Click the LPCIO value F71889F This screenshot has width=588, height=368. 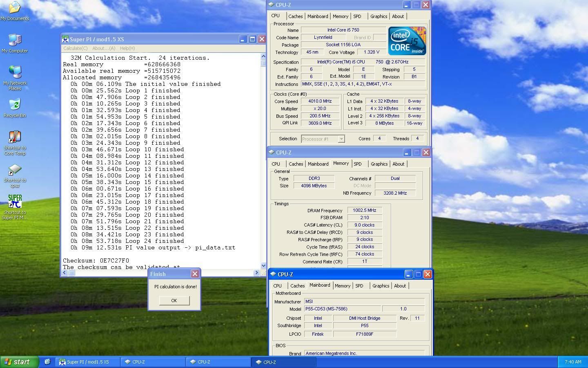click(365, 334)
